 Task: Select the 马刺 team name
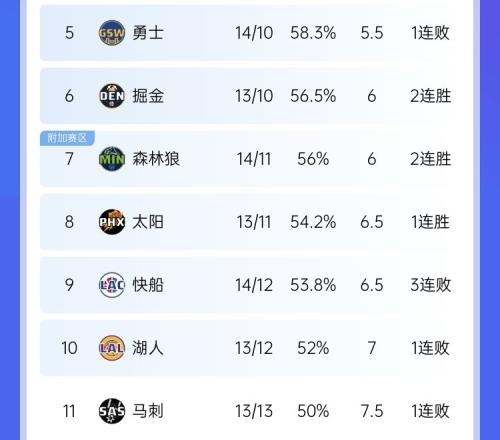(x=148, y=411)
